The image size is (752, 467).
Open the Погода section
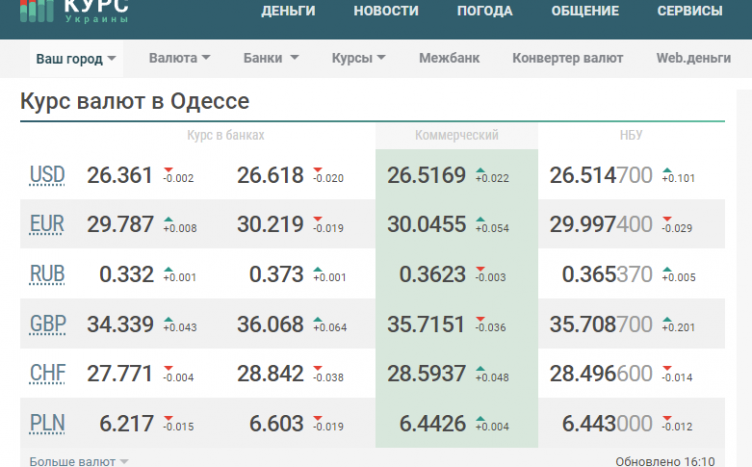point(484,11)
